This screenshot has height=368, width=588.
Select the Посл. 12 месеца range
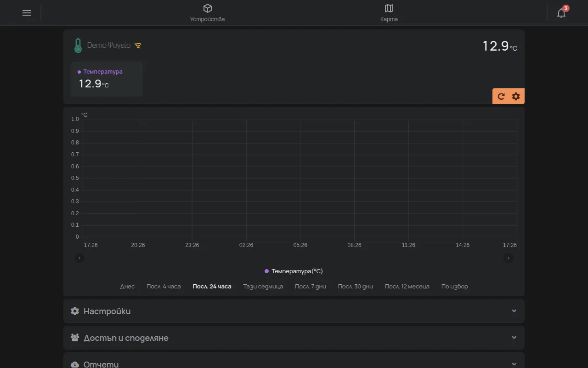tap(407, 286)
